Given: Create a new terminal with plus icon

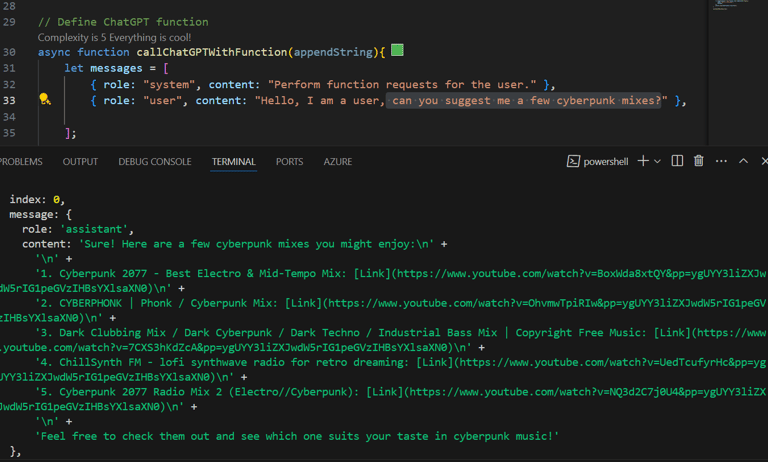Looking at the screenshot, I should tap(643, 161).
